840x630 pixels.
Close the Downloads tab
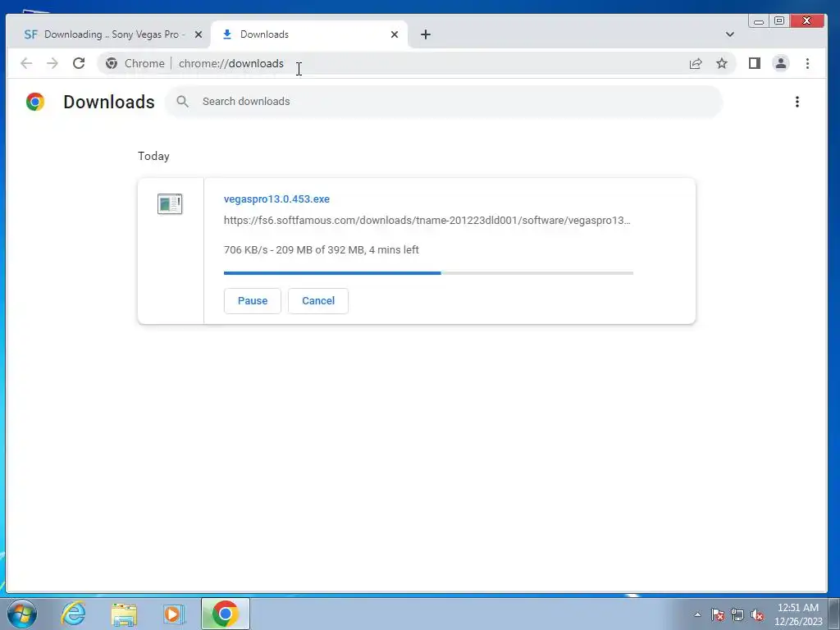[x=395, y=34]
